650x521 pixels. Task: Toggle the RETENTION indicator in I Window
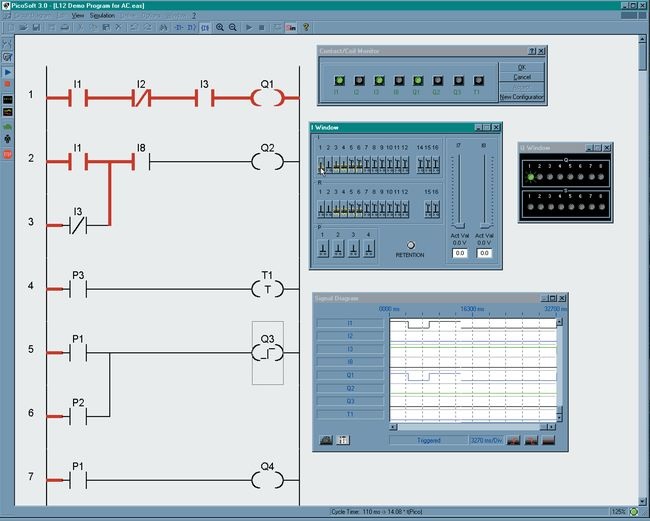coord(409,245)
